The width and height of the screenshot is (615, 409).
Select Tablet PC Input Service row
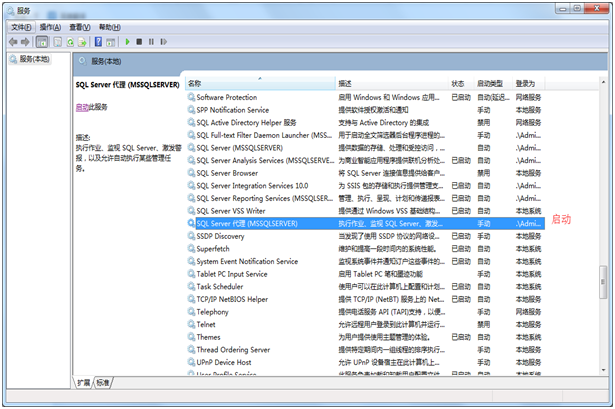[366, 274]
